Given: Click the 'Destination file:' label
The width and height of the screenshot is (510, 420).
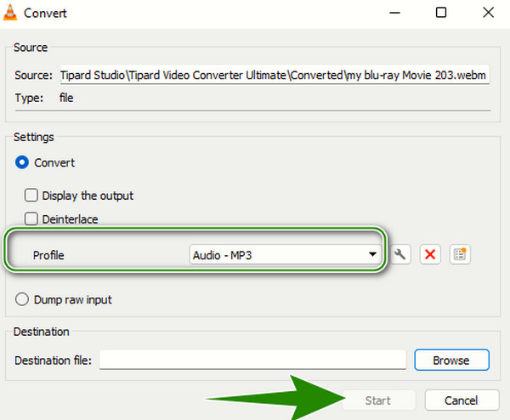Looking at the screenshot, I should [53, 360].
